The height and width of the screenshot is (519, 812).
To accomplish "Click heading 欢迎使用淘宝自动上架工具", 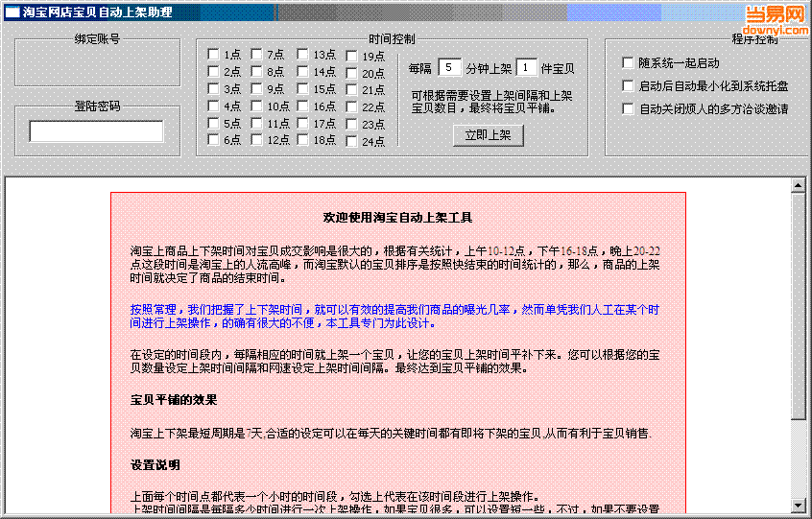I will tap(397, 218).
